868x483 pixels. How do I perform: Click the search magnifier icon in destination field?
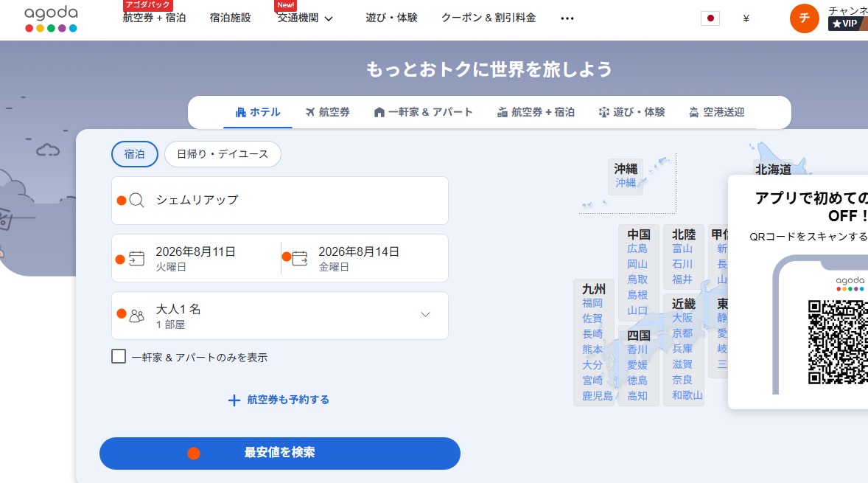point(136,200)
